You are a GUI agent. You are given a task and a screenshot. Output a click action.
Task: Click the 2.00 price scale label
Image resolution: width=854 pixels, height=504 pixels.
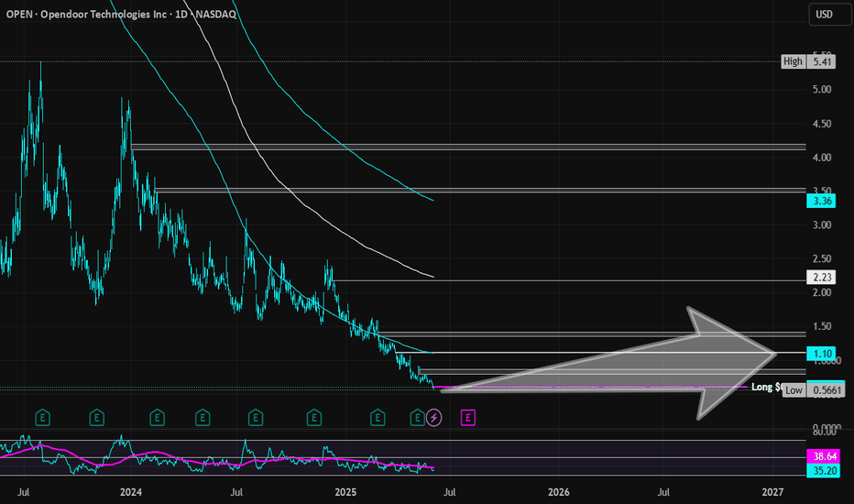pos(822,292)
